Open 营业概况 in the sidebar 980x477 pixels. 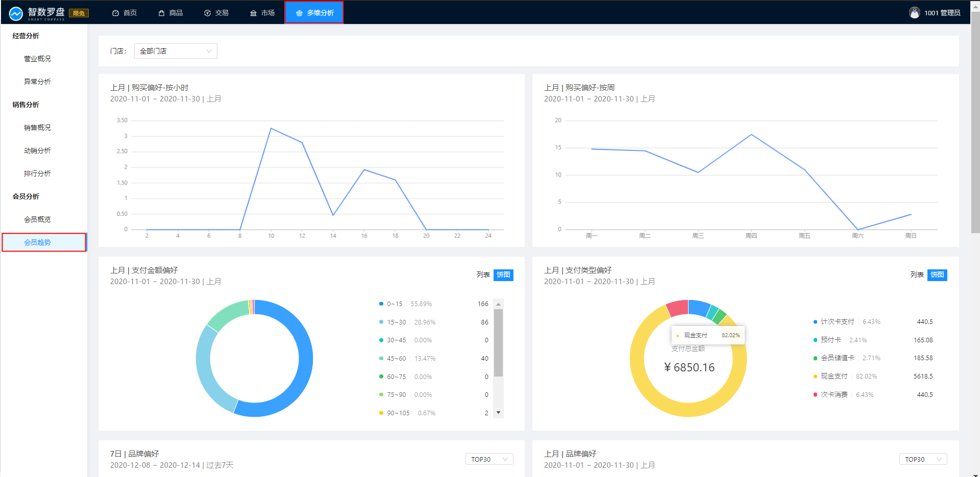[x=37, y=59]
